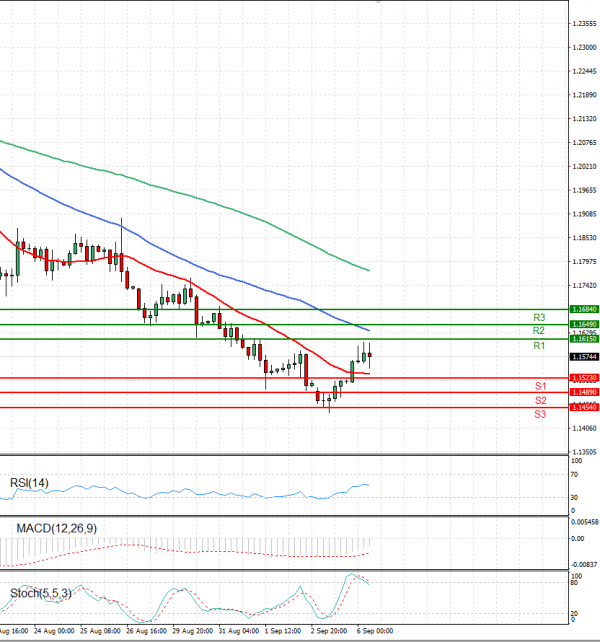Image resolution: width=600 pixels, height=642 pixels.
Task: Select the 1.14890 support price tag
Action: coord(584,392)
